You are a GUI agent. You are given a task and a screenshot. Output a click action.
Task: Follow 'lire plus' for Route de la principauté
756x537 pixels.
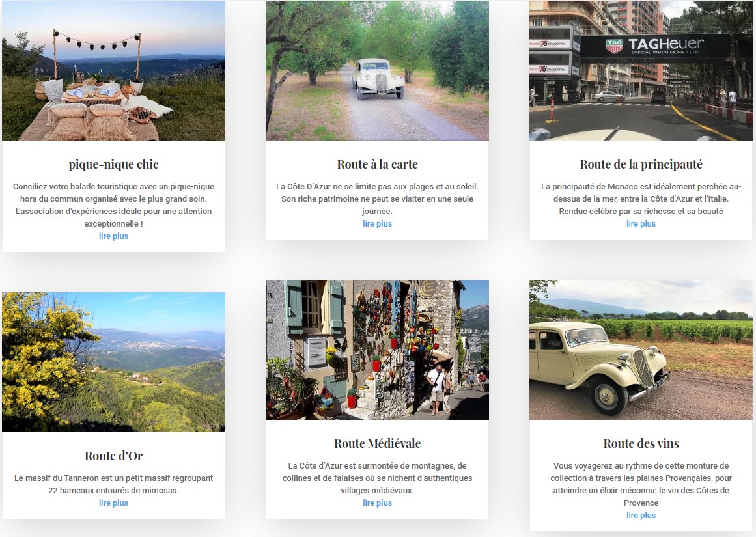641,223
